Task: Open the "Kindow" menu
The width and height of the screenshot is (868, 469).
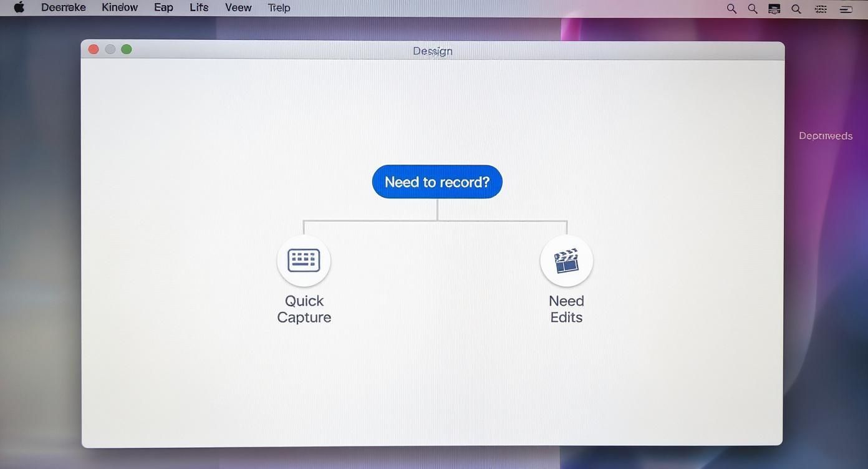Action: pos(120,7)
